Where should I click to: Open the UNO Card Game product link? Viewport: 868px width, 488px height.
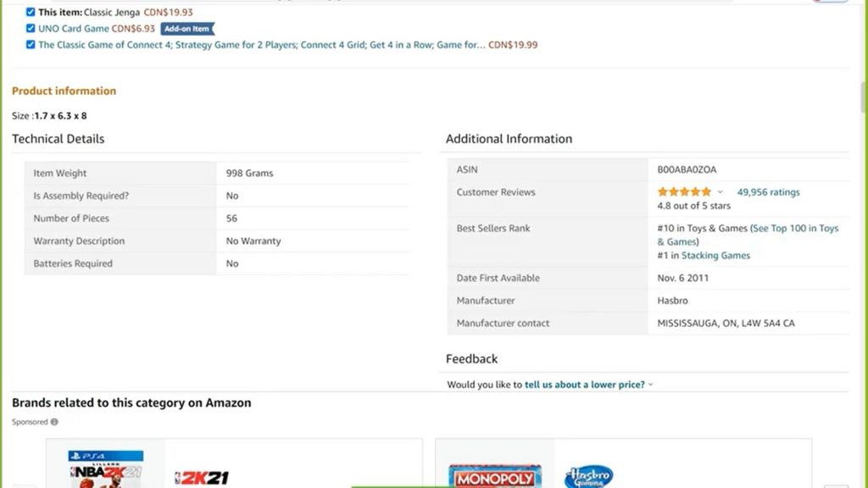(x=73, y=28)
